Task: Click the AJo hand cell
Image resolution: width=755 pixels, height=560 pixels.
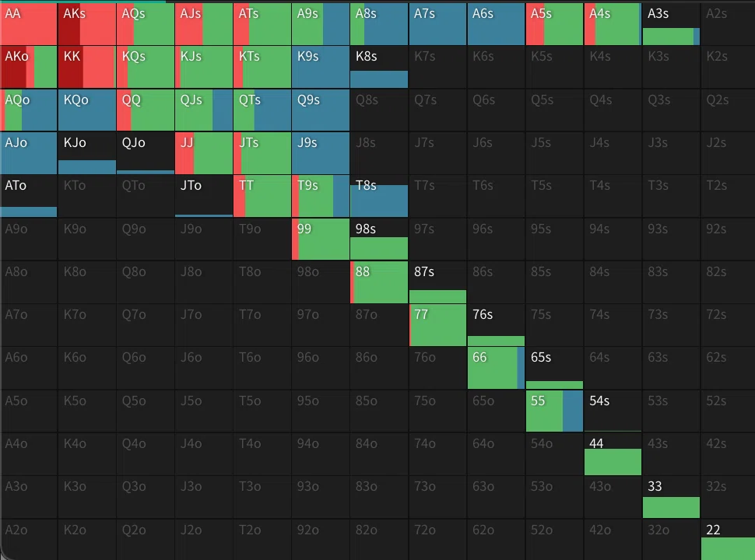Action: coord(28,153)
